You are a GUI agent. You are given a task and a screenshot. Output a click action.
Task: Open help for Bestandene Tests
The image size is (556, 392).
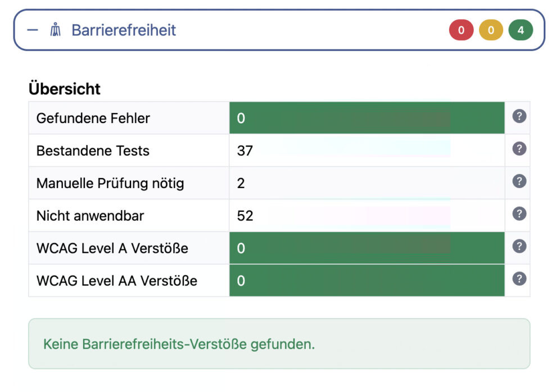[x=518, y=149]
